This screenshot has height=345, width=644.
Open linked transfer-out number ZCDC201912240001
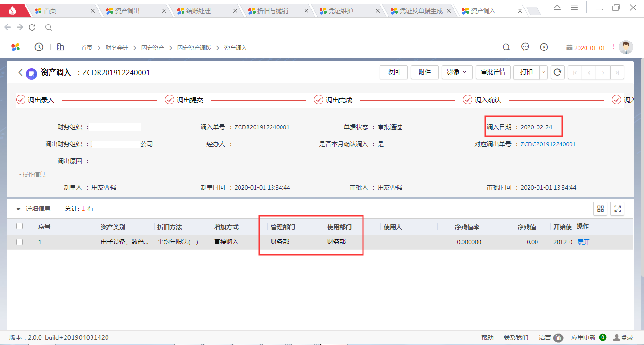pyautogui.click(x=548, y=144)
